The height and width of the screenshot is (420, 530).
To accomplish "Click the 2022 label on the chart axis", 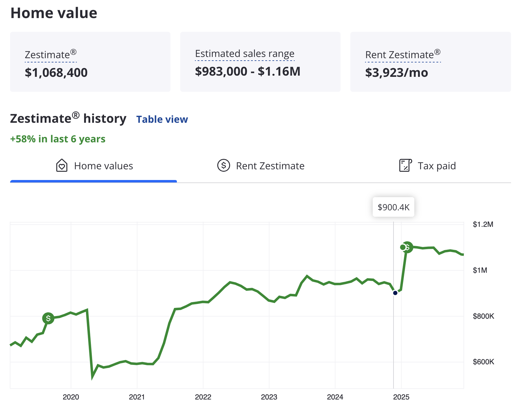I will coord(203,397).
